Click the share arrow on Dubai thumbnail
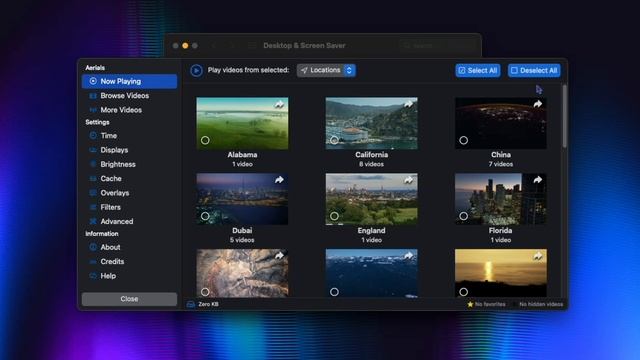The width and height of the screenshot is (640, 360). pyautogui.click(x=279, y=180)
